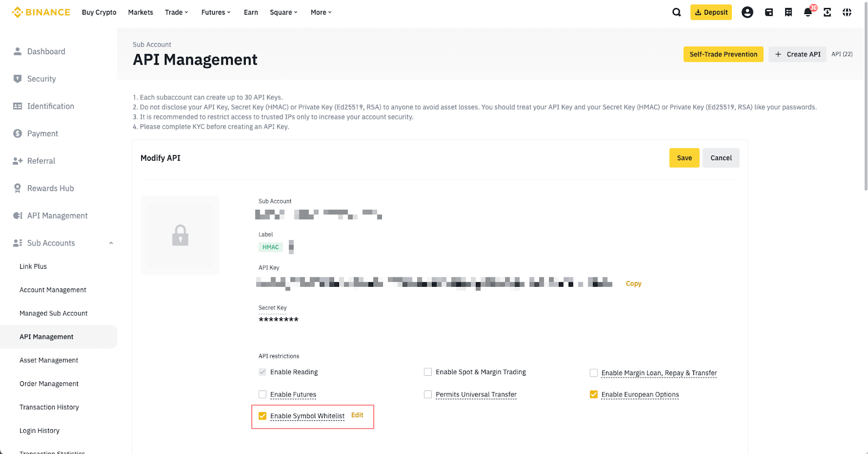This screenshot has width=868, height=454.
Task: Copy the API Key
Action: [x=633, y=283]
